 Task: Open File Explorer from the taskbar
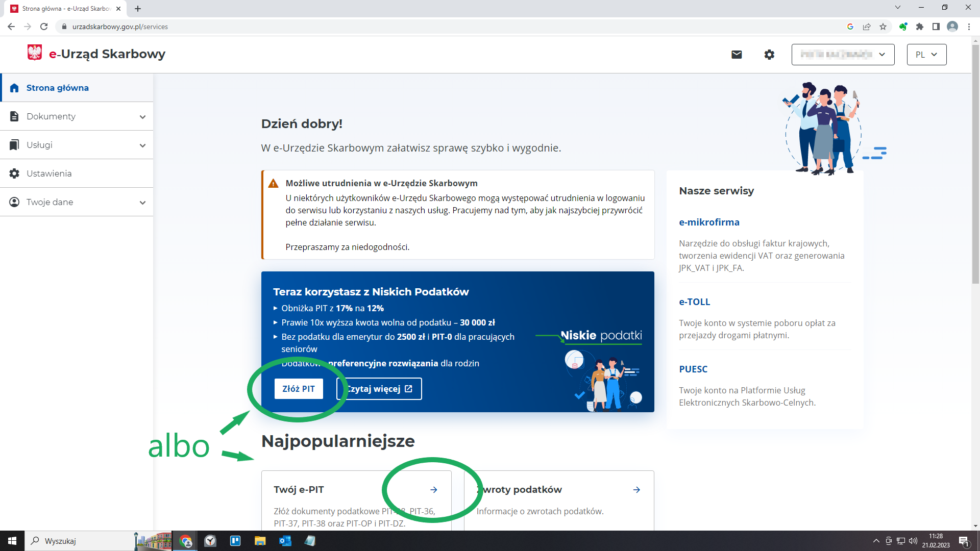coord(260,541)
